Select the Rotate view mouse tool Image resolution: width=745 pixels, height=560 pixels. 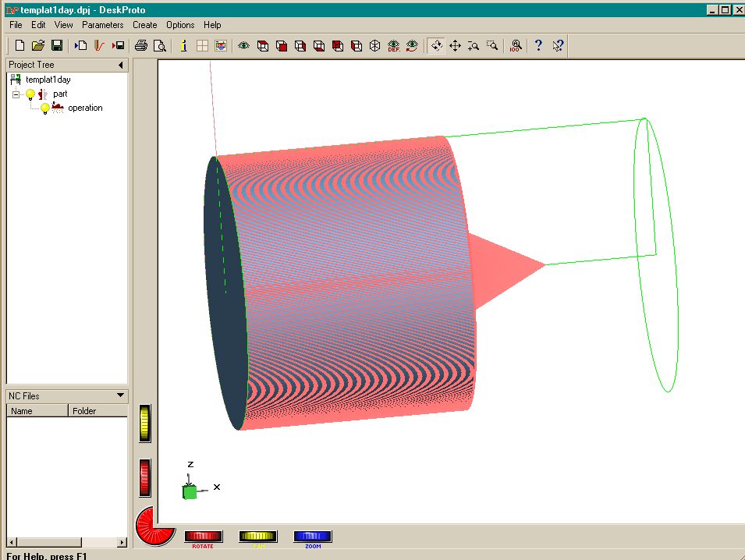click(x=436, y=46)
